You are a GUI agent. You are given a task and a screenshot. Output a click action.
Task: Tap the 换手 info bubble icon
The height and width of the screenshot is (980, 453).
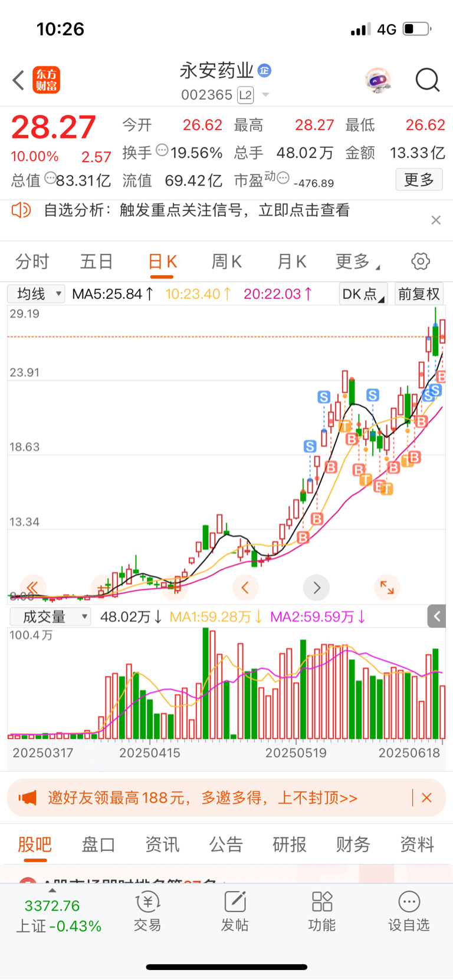pos(162,150)
